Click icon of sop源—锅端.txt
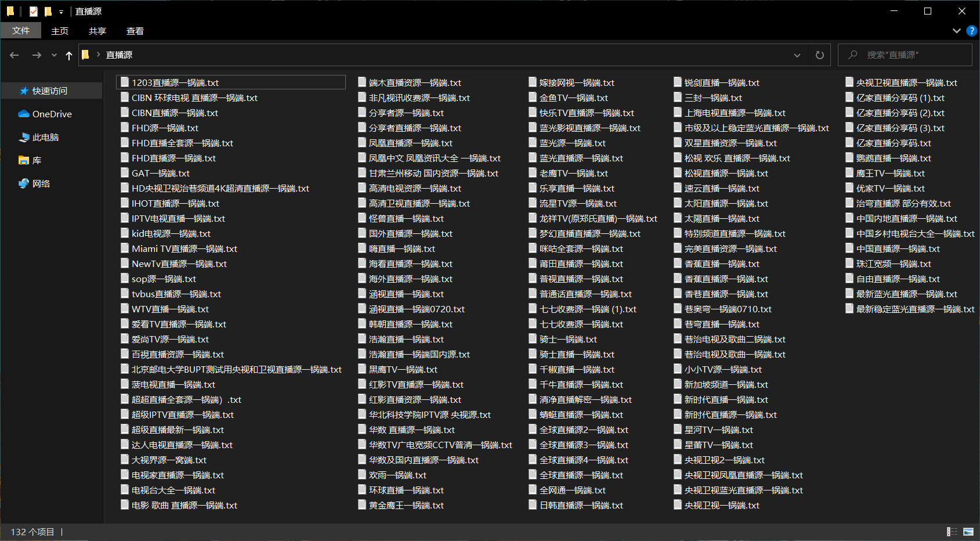 (x=125, y=279)
